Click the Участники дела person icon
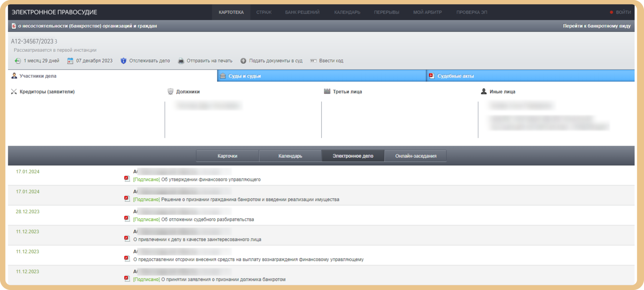Viewport: 644px width, 290px height. [14, 76]
